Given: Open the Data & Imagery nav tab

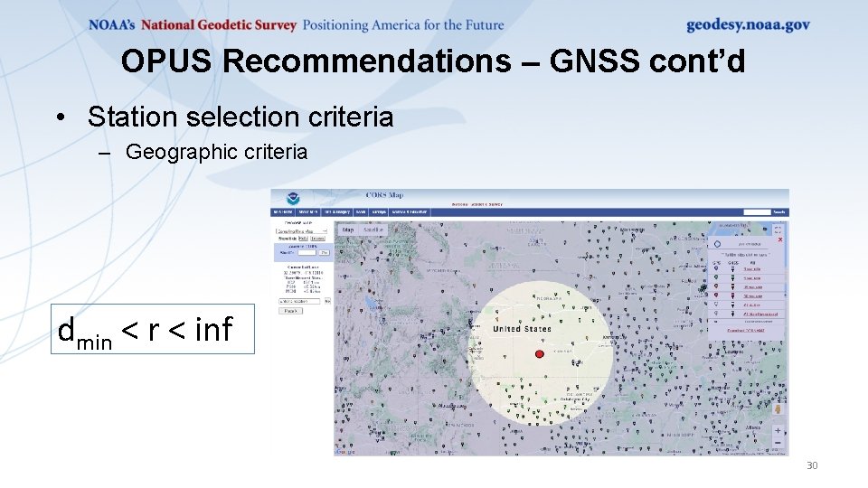Looking at the screenshot, I should (x=337, y=211).
